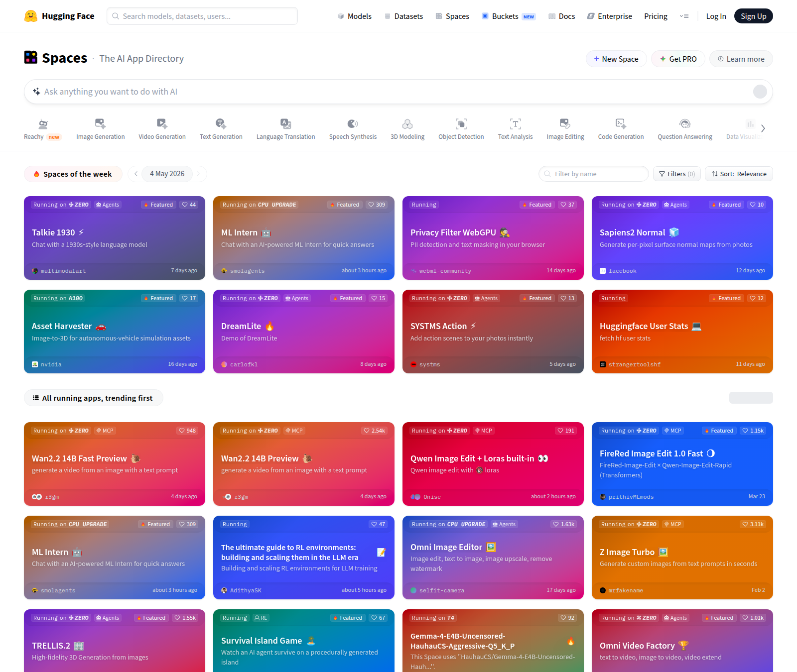Viewport: 797px width, 672px height.
Task: Focus the search models, datasets, users field
Action: (202, 16)
